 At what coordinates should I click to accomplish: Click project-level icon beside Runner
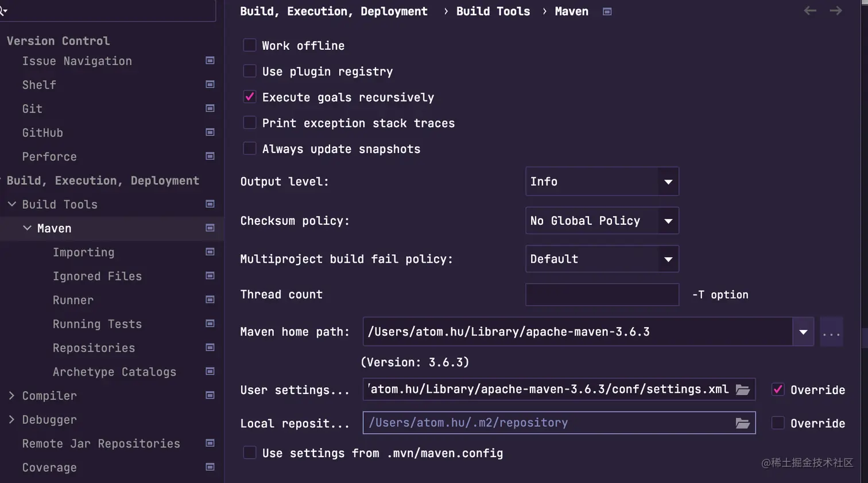[x=210, y=300]
